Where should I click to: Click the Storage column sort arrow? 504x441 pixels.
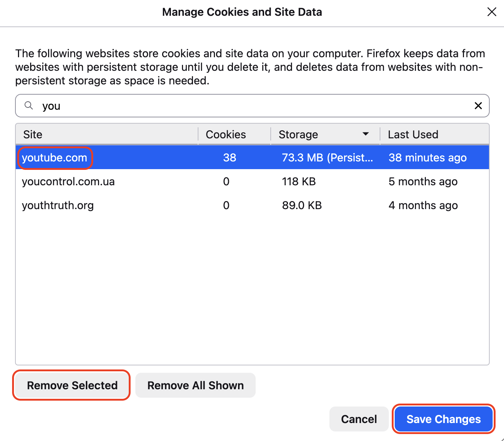(x=365, y=134)
